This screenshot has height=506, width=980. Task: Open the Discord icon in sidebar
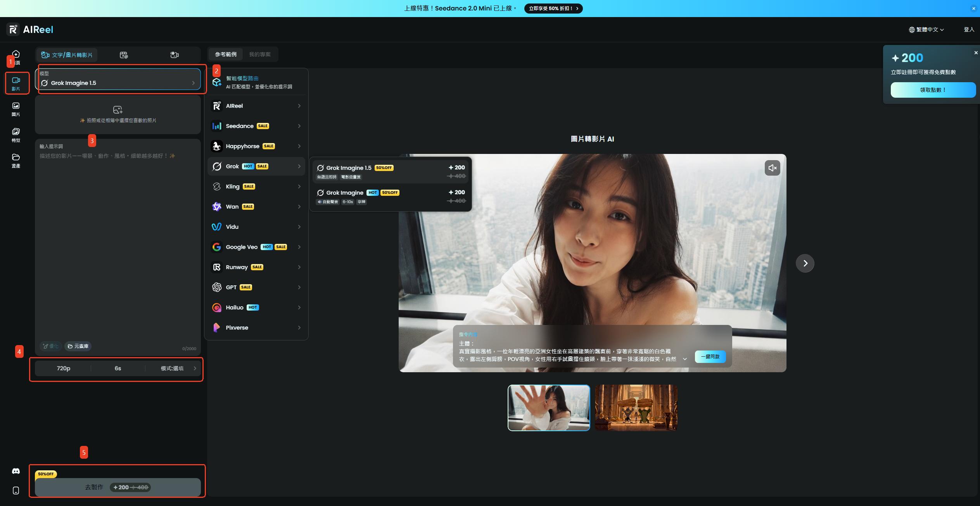16,471
